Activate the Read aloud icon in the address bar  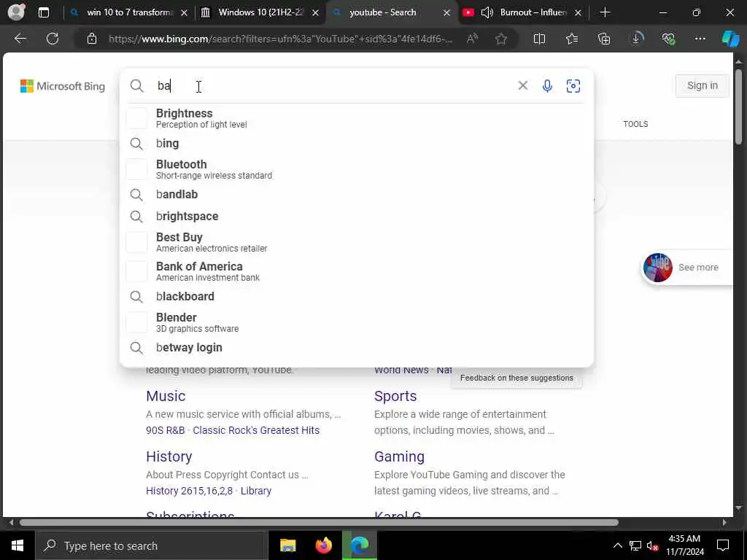472,39
